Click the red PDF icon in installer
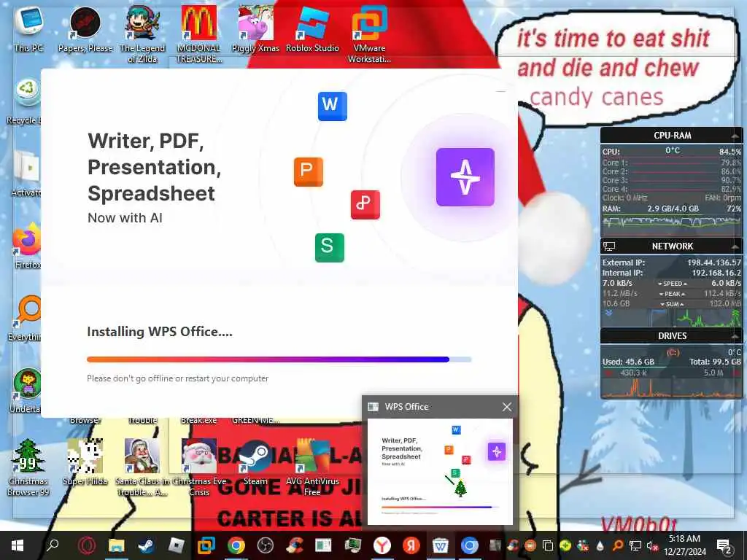 365,204
